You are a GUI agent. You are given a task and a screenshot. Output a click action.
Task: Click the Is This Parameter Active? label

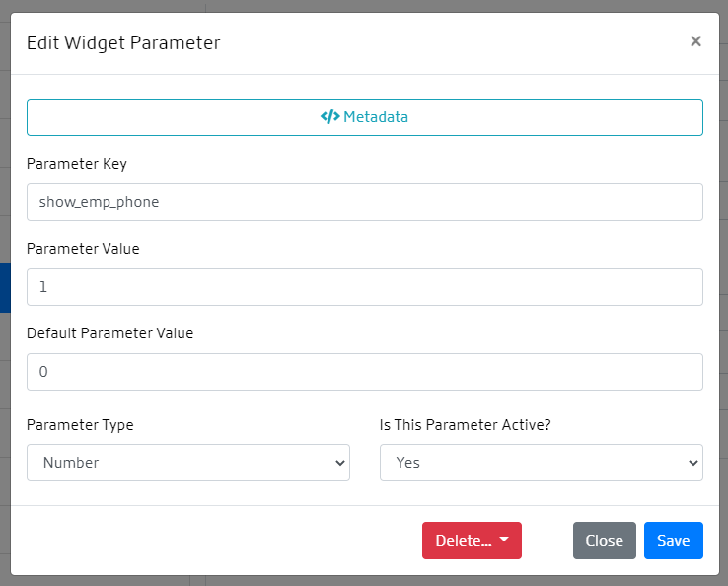[466, 425]
